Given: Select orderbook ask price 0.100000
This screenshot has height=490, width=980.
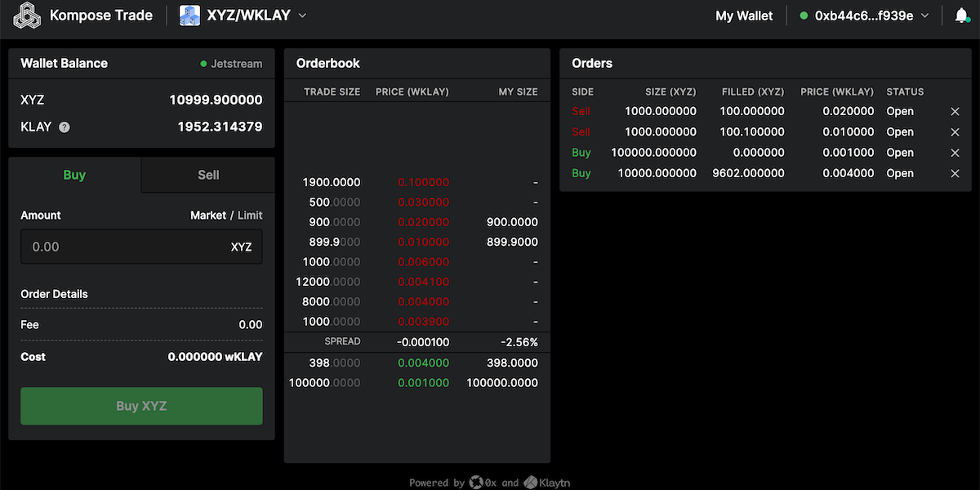Looking at the screenshot, I should click(423, 183).
